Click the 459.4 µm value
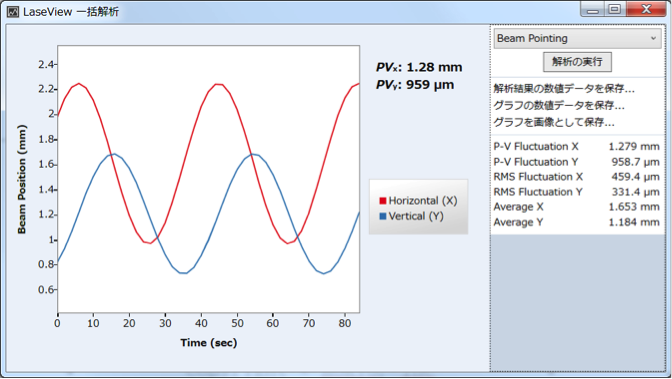Screen dimensions: 672x379 [635, 177]
